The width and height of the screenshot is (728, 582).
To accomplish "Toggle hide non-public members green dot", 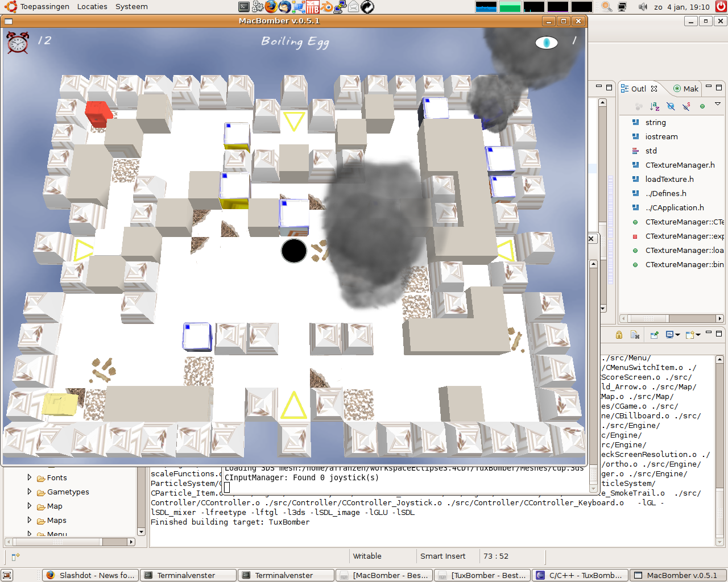I will pos(702,106).
